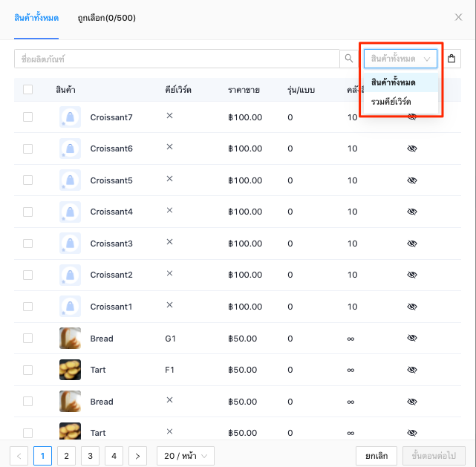Click สินค้า column header
The image size is (476, 467).
point(65,90)
